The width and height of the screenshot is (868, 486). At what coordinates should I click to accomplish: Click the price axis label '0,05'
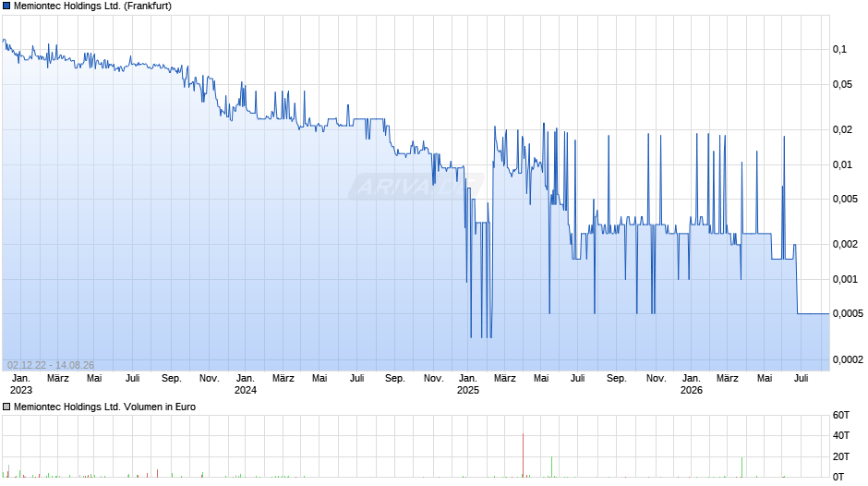[x=842, y=84]
